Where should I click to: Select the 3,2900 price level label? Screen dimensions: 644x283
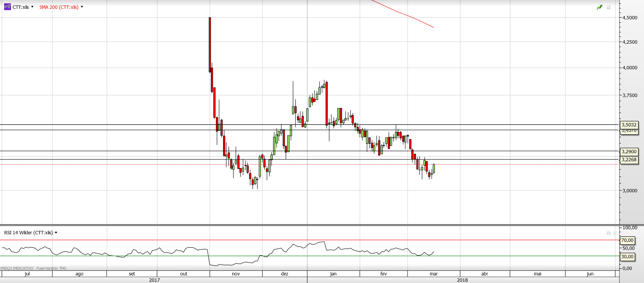629,151
